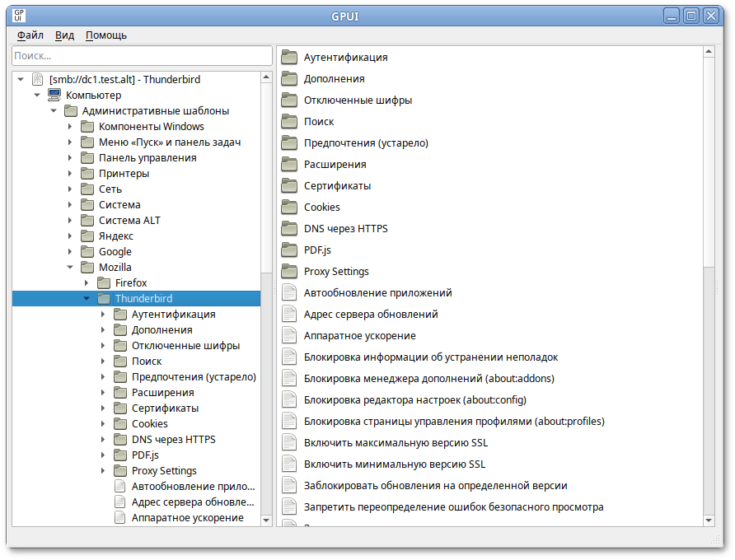Open the Файл menu

coord(29,35)
